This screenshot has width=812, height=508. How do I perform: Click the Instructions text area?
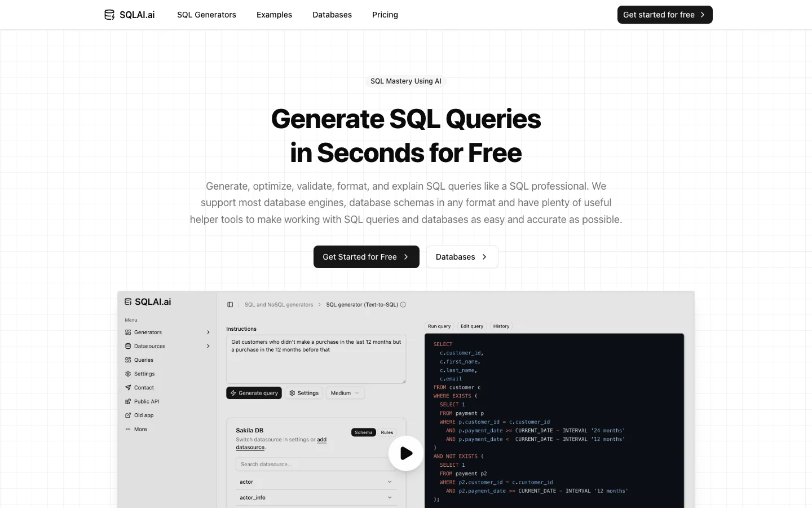coord(316,360)
